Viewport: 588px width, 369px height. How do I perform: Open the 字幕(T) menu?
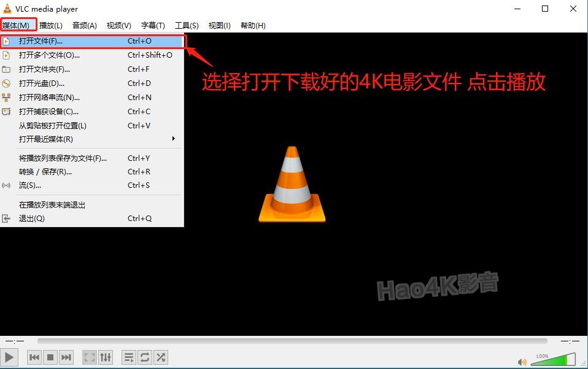pos(153,26)
